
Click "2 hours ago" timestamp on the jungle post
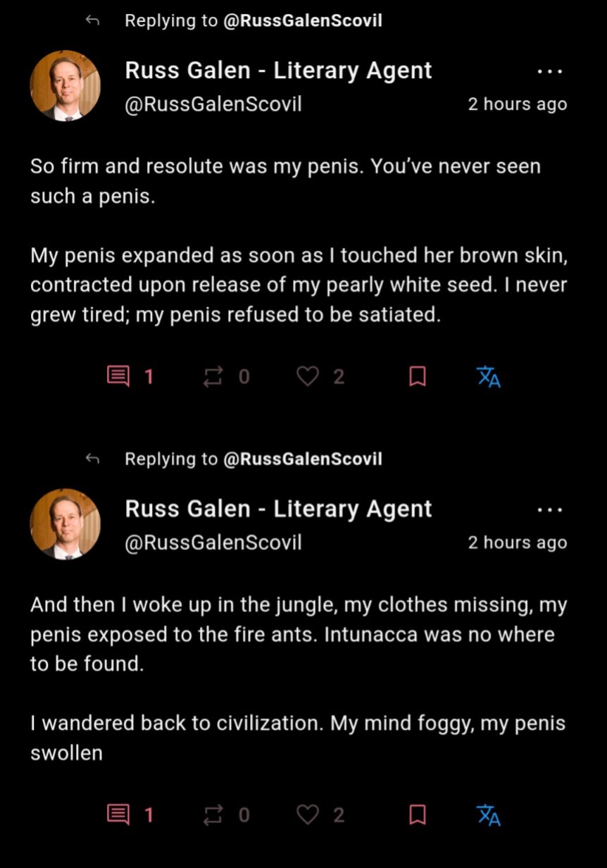tap(518, 542)
